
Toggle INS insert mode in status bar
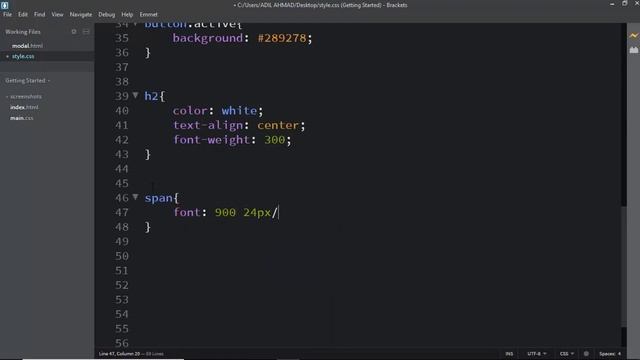point(509,353)
